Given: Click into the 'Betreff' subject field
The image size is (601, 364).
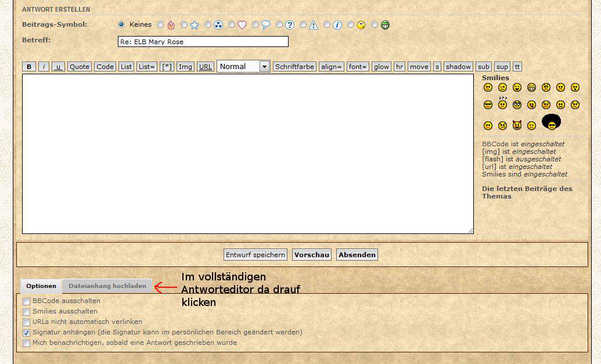Looking at the screenshot, I should [203, 42].
